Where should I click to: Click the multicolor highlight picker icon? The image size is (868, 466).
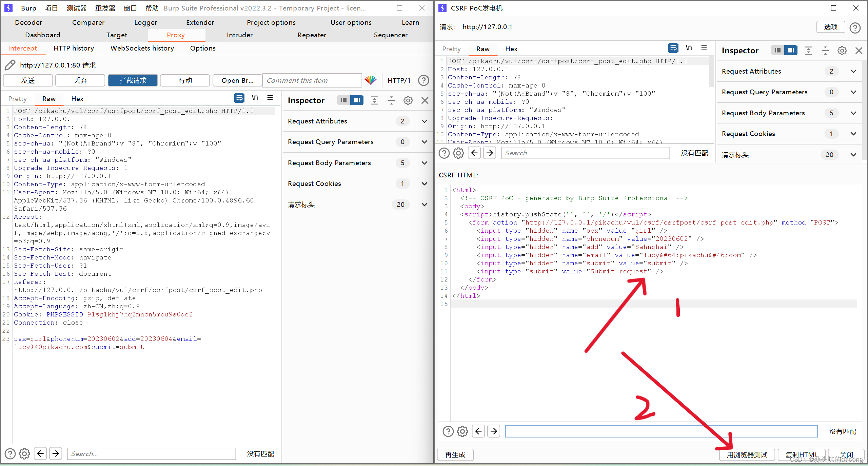371,80
